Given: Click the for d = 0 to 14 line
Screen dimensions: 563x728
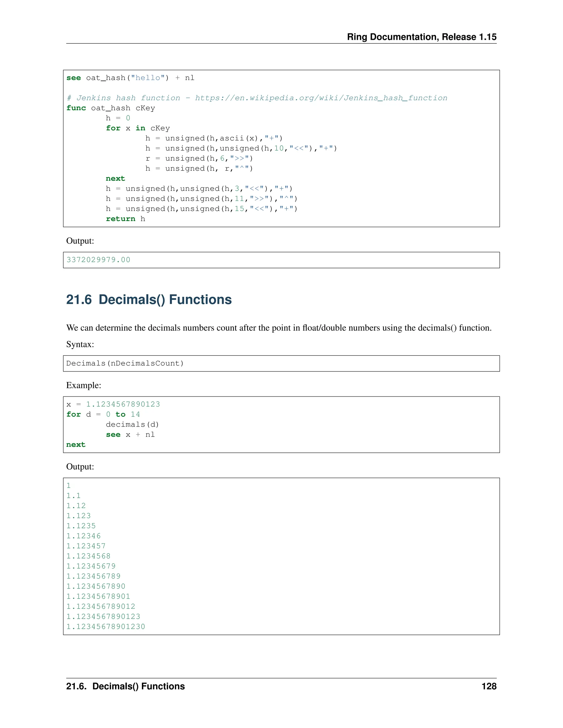Looking at the screenshot, I should (103, 414).
